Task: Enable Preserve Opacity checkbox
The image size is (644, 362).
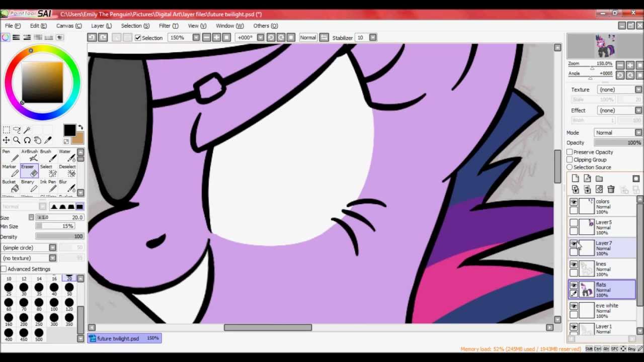Action: (x=570, y=152)
